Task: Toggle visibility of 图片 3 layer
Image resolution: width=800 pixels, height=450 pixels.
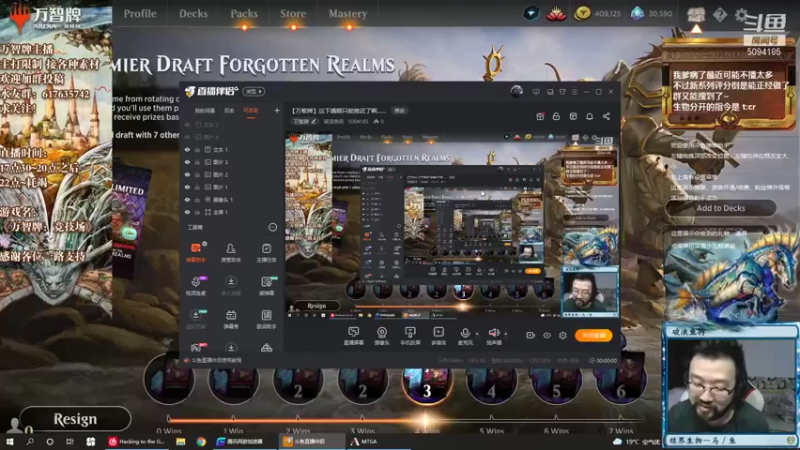Action: click(x=187, y=162)
